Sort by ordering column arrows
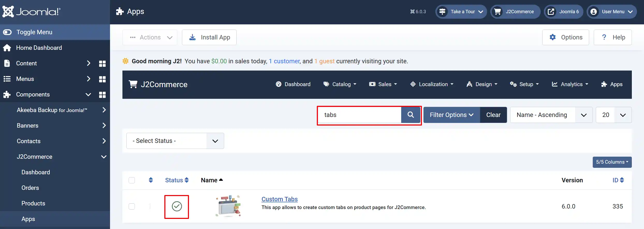 coord(151,180)
